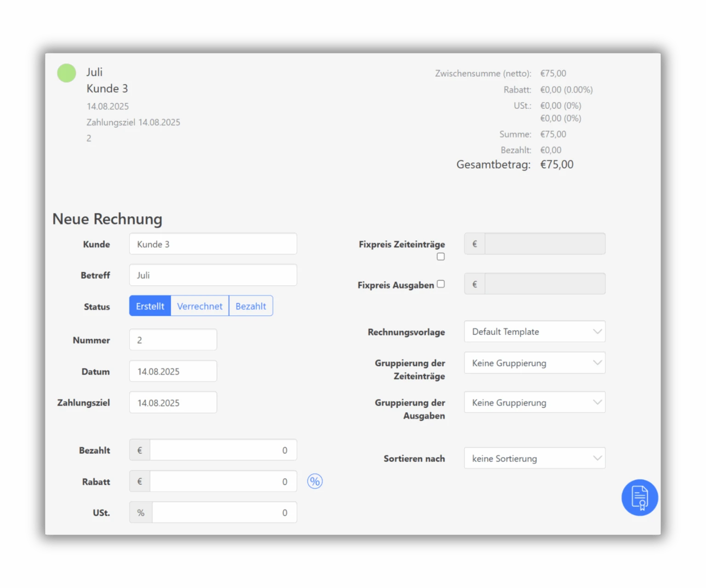Enable the Fixpreis Zeiteinträge checkbox
The image size is (706, 588).
click(441, 257)
